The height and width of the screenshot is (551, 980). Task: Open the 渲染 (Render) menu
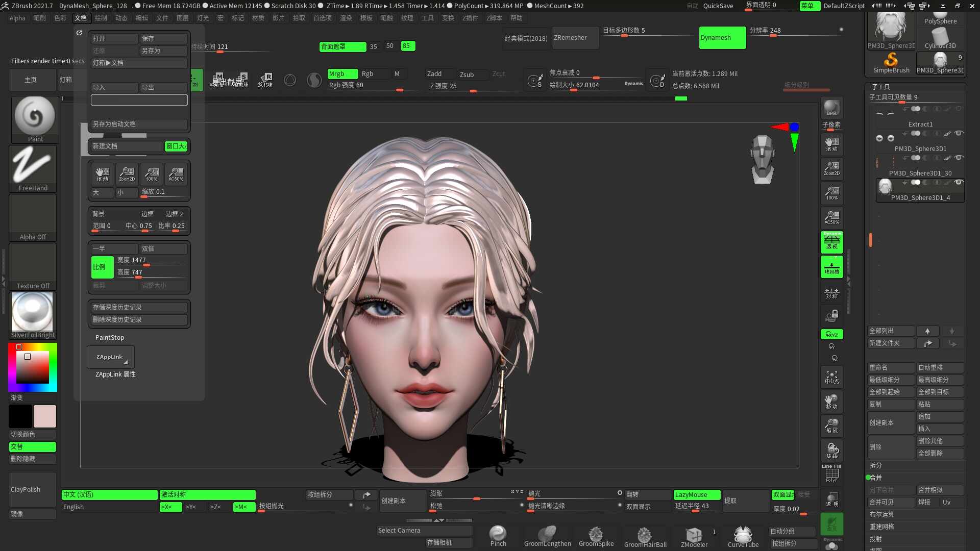[x=346, y=18]
